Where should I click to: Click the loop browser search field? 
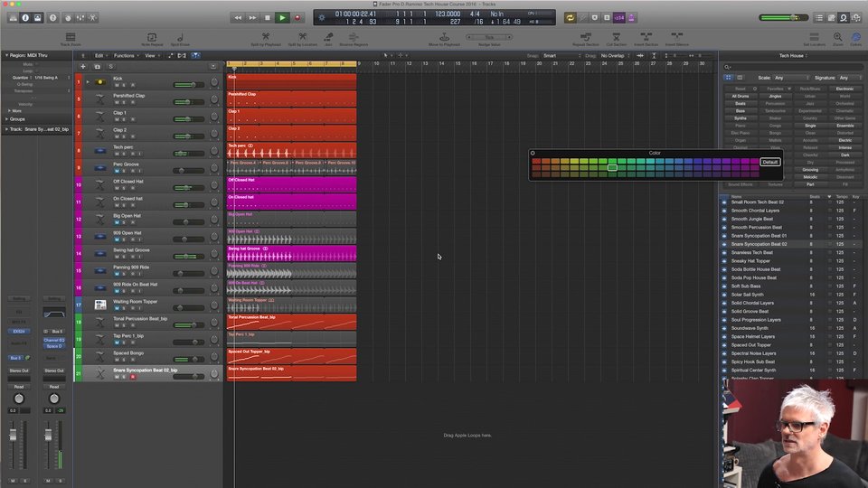coord(793,67)
